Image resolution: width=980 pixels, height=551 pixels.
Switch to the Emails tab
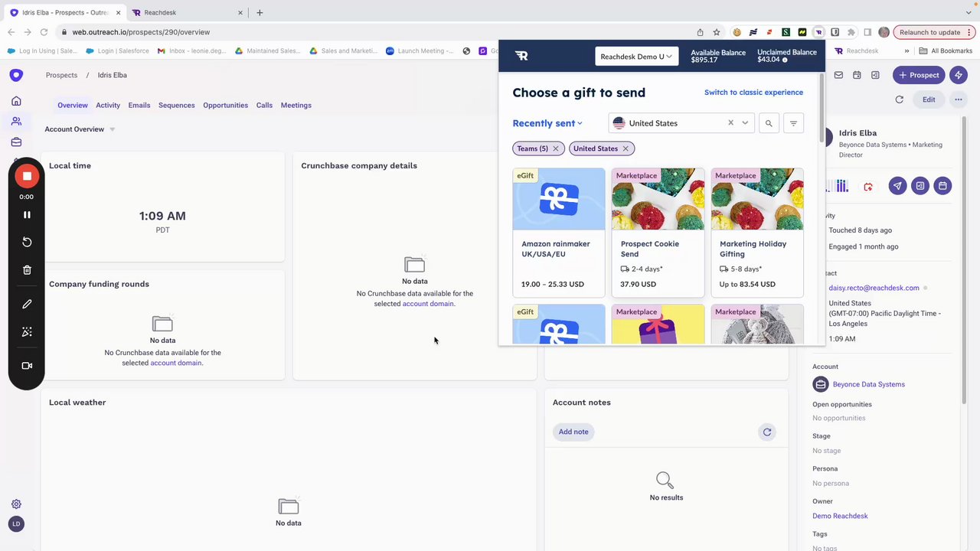[x=139, y=106]
